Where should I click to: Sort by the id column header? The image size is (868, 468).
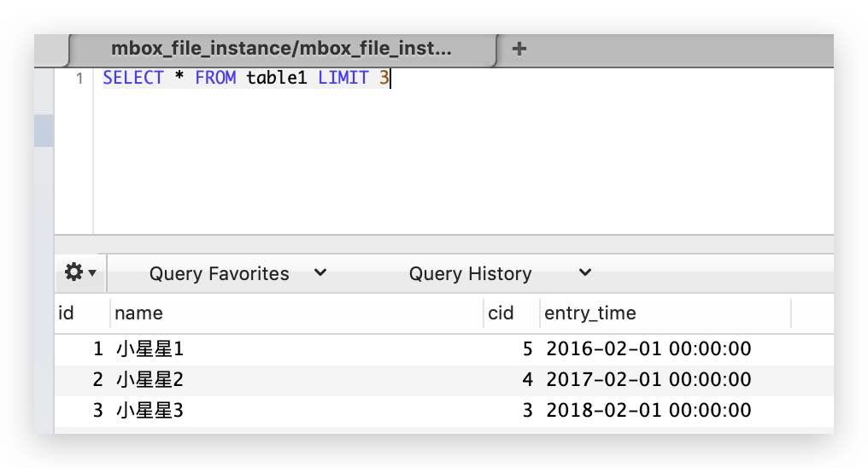click(x=83, y=313)
